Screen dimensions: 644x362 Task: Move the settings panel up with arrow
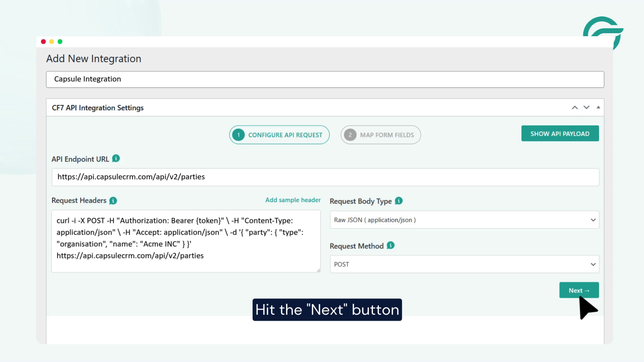pyautogui.click(x=575, y=108)
